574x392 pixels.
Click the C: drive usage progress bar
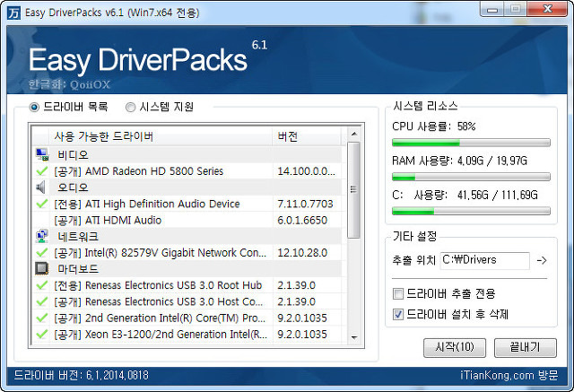(471, 211)
